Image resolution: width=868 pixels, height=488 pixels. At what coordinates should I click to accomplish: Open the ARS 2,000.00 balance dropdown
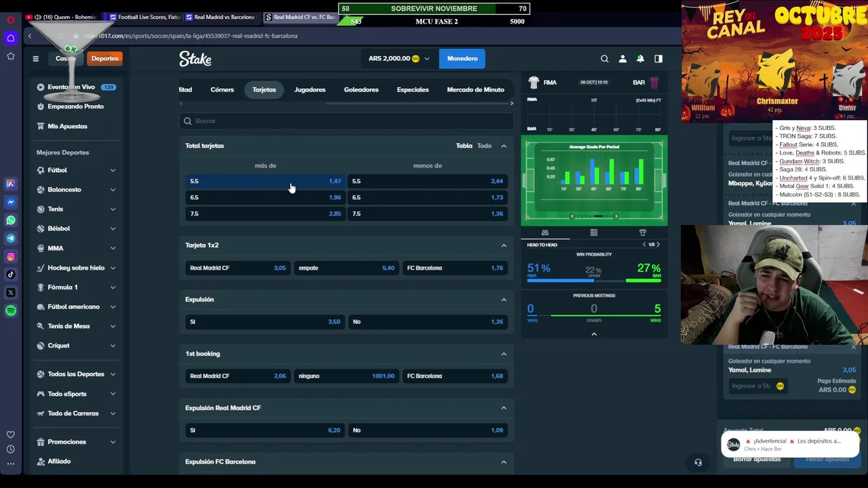point(399,59)
